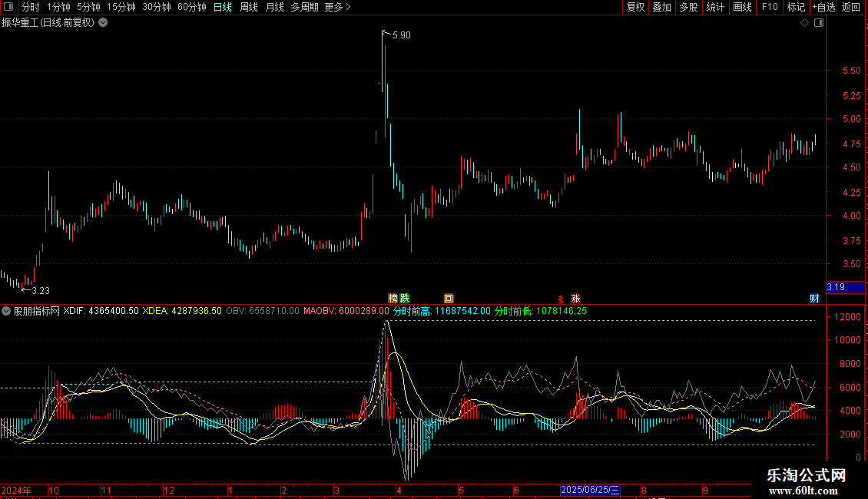The image size is (868, 499).
Task: Expand the 更多 periods menu
Action: tap(337, 7)
